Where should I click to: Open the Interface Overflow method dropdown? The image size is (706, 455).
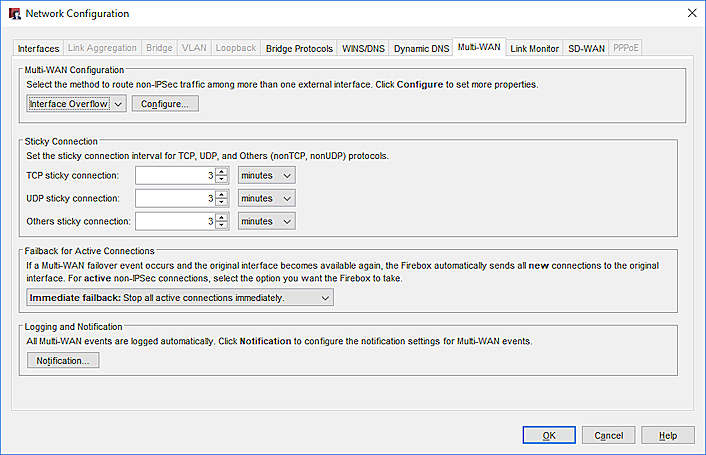click(75, 104)
